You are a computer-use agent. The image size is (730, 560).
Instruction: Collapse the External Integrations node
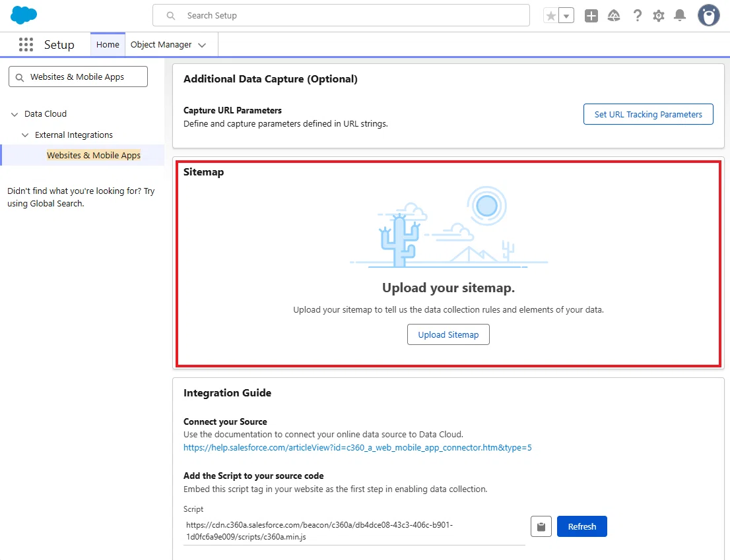coord(25,135)
